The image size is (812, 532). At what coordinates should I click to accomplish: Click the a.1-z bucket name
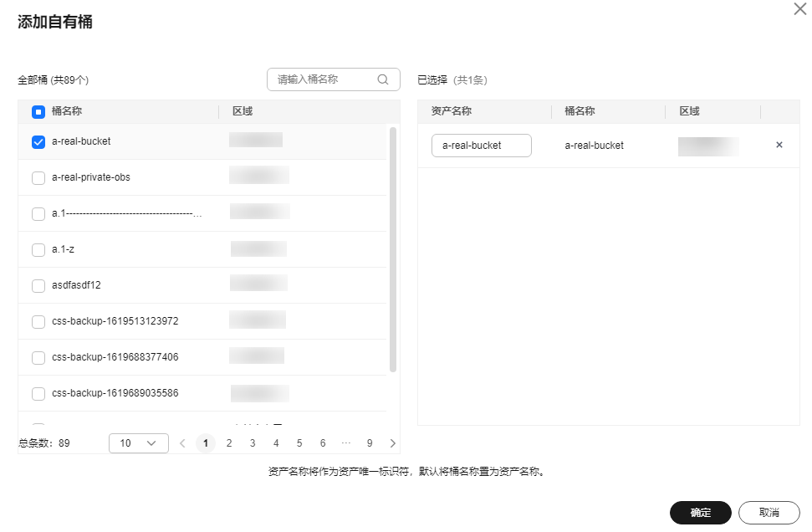(x=64, y=249)
